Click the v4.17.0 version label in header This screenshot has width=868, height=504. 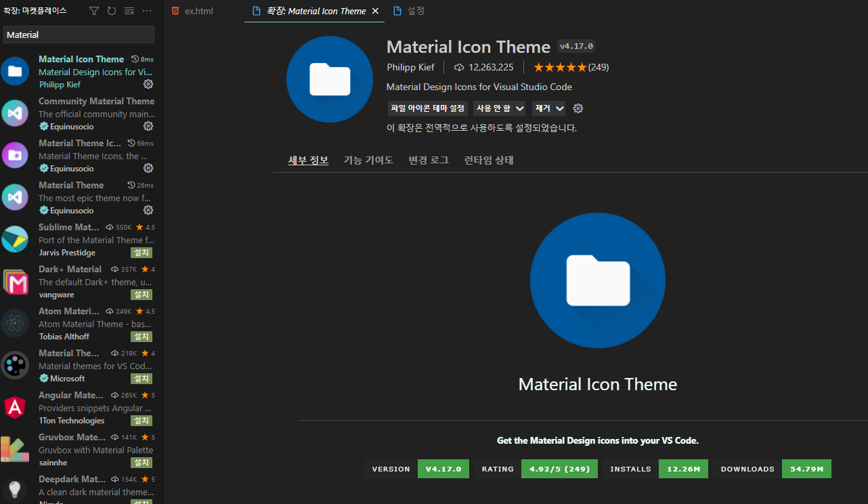coord(576,46)
